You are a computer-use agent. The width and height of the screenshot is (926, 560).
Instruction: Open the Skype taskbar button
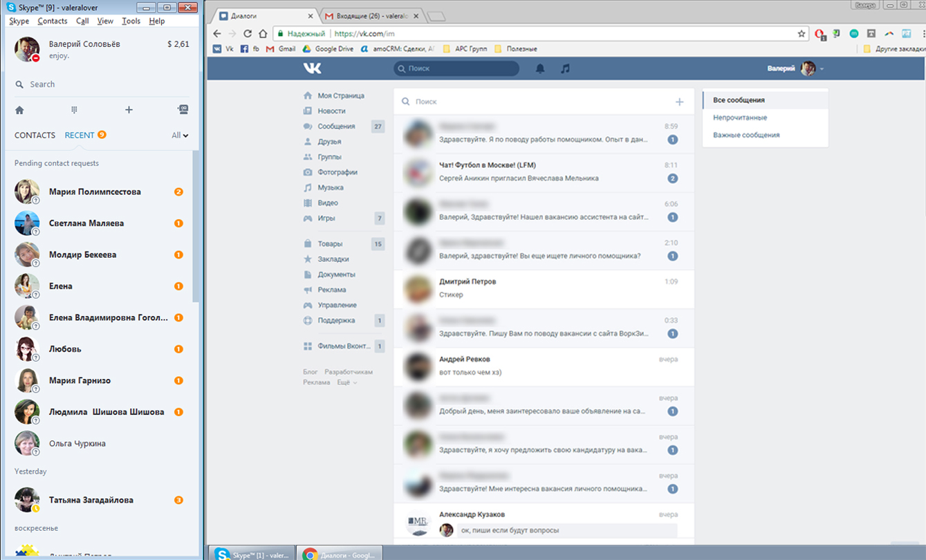point(252,553)
